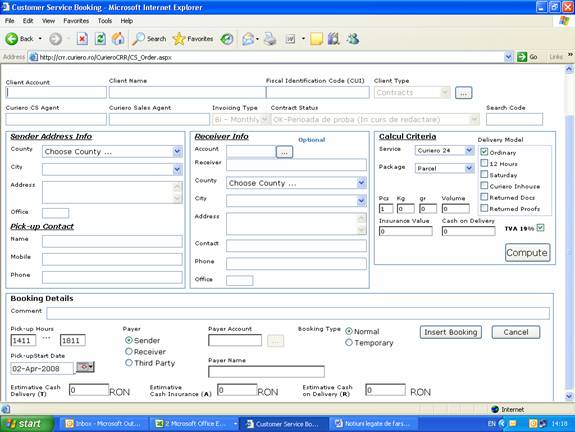Screen dimensions: 575x432
Task: Click the Research books icon
Action: click(333, 39)
